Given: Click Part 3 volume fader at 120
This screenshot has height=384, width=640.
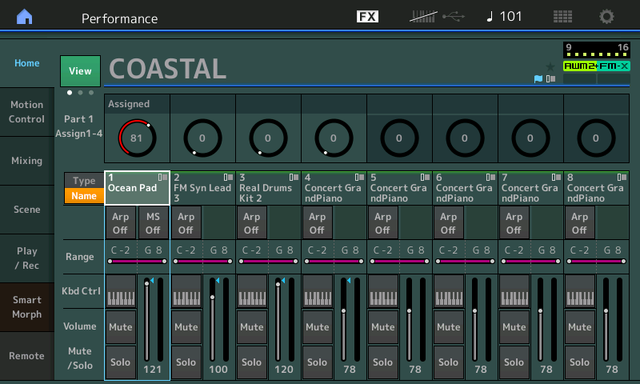Looking at the screenshot, I should [x=278, y=320].
